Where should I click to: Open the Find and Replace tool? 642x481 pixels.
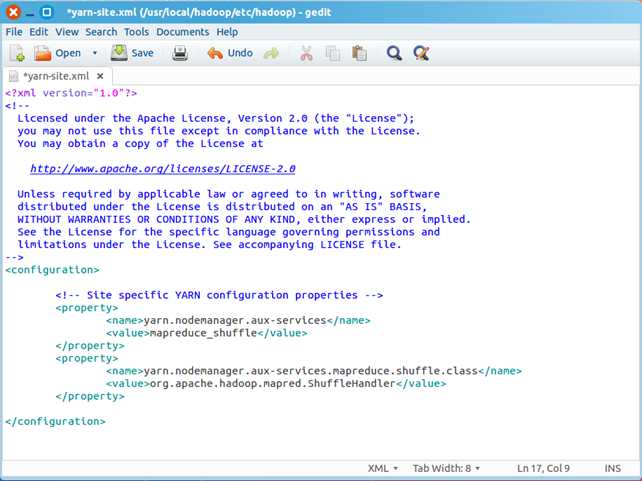point(421,53)
